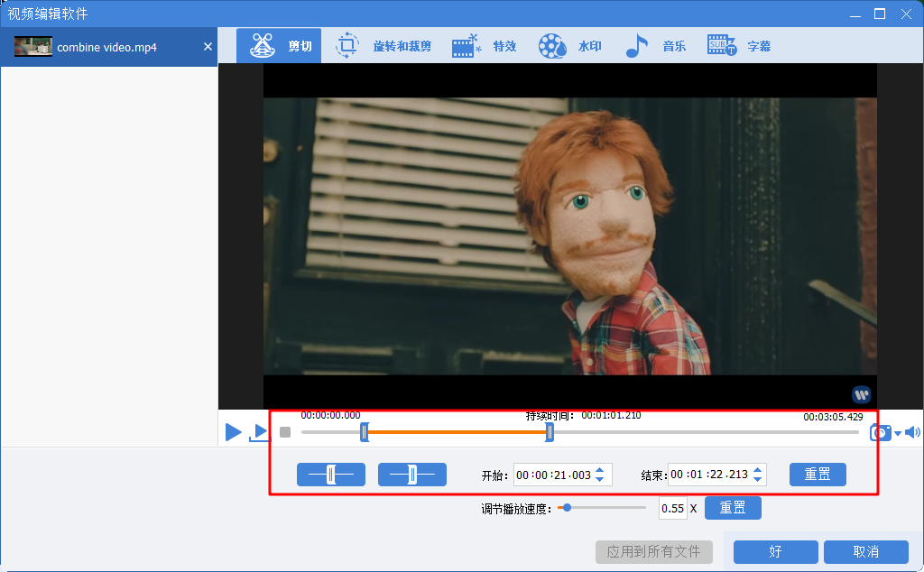Open the 音乐 music tab

point(655,46)
